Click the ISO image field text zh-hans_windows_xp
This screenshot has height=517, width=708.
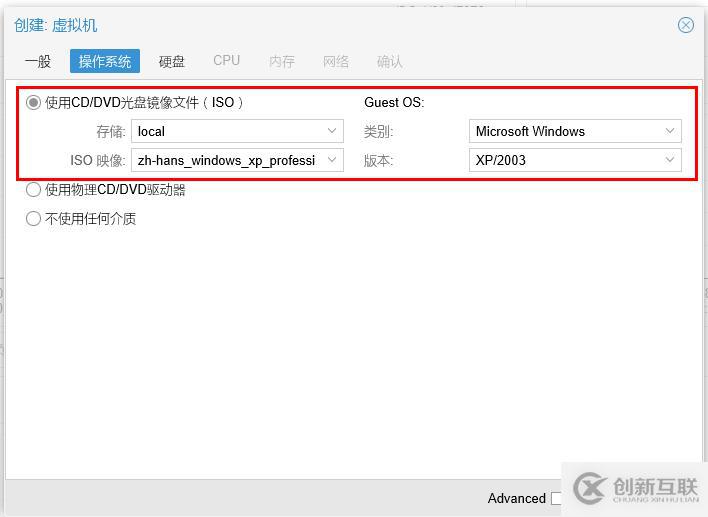click(226, 160)
